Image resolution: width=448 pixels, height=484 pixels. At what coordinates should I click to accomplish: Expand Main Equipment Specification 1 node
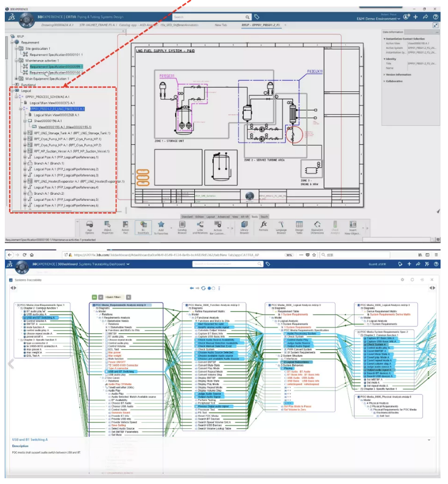[x=16, y=79]
